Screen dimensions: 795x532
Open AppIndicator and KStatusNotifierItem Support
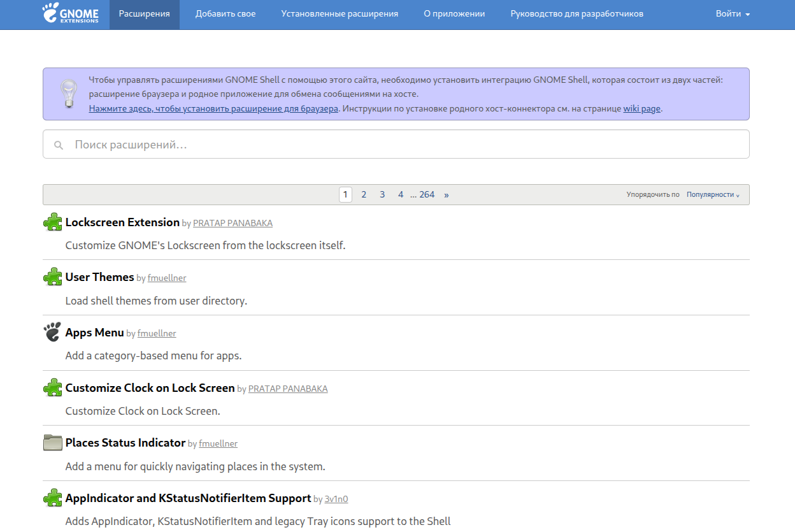(x=188, y=498)
